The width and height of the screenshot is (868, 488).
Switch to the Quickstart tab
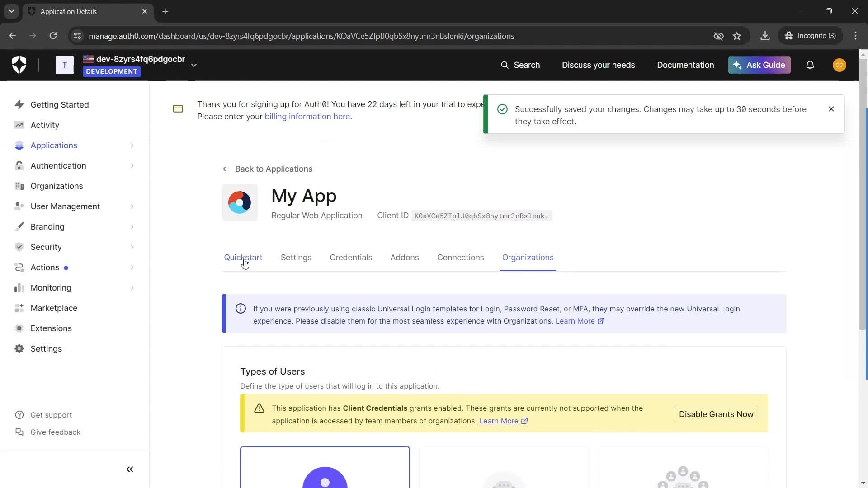[x=243, y=258]
